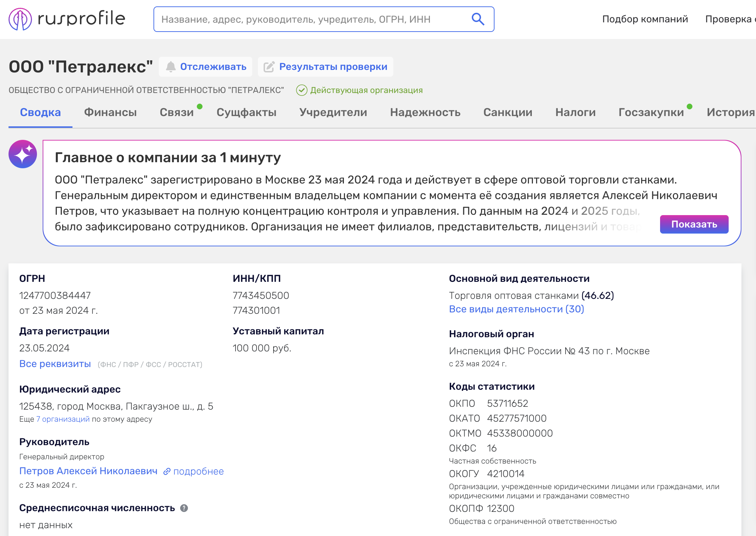This screenshot has width=756, height=536.
Task: Open the Финансы tab
Action: pos(110,112)
